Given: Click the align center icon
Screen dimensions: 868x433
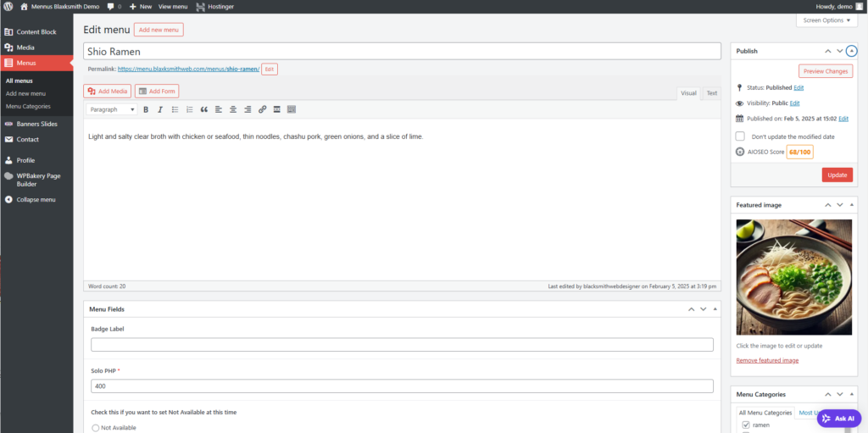Looking at the screenshot, I should 233,109.
